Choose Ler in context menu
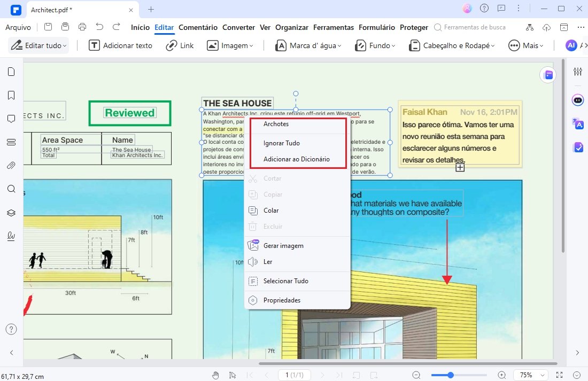The width and height of the screenshot is (588, 381). [298, 262]
